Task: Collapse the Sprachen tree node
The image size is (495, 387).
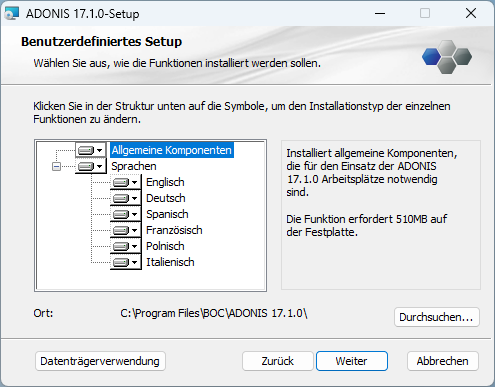Action: coord(57,166)
